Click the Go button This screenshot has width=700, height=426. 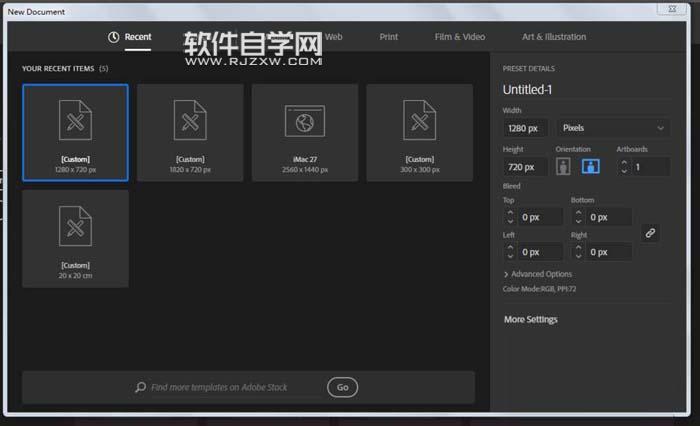342,387
